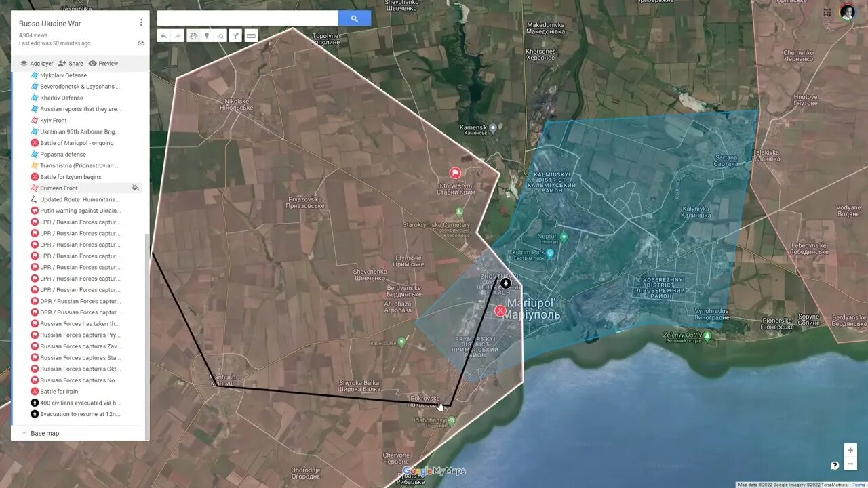The width and height of the screenshot is (868, 488).
Task: Open the Terms link
Action: click(859, 485)
